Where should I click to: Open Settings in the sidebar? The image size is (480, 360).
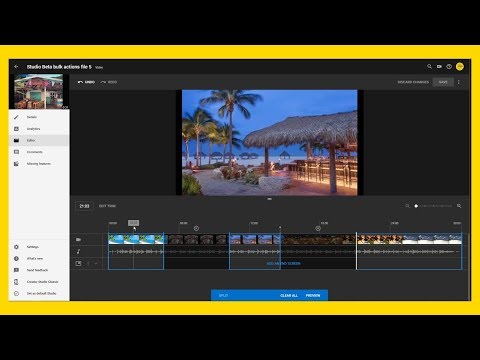coord(39,247)
